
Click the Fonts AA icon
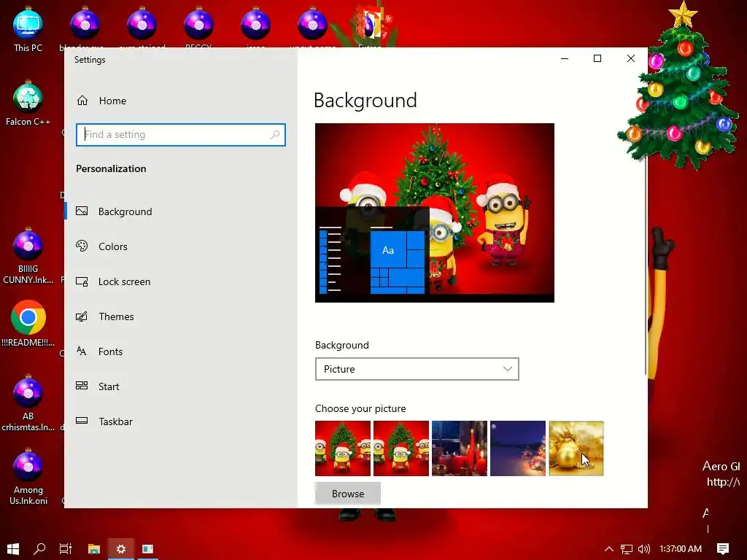pos(82,351)
